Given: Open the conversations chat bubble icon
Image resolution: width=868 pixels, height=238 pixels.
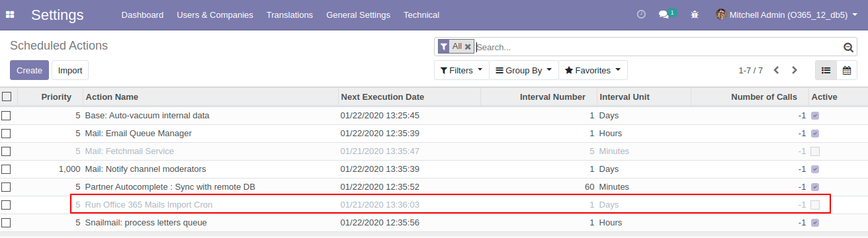Looking at the screenshot, I should [x=664, y=15].
